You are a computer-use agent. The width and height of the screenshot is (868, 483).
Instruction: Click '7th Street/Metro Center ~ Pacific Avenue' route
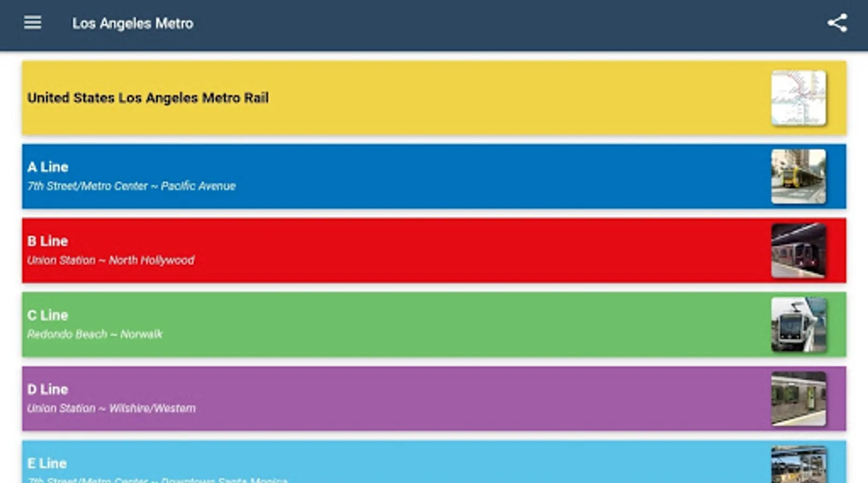[x=132, y=186]
